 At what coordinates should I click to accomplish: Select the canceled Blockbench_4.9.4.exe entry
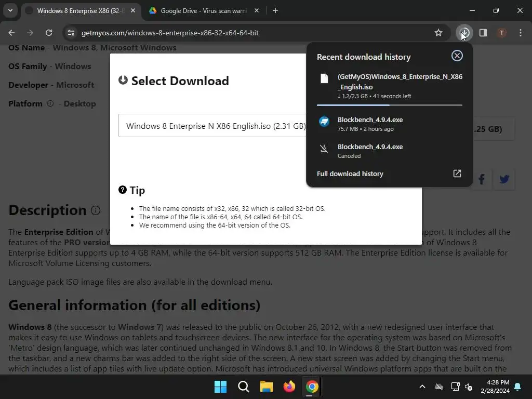coord(390,151)
